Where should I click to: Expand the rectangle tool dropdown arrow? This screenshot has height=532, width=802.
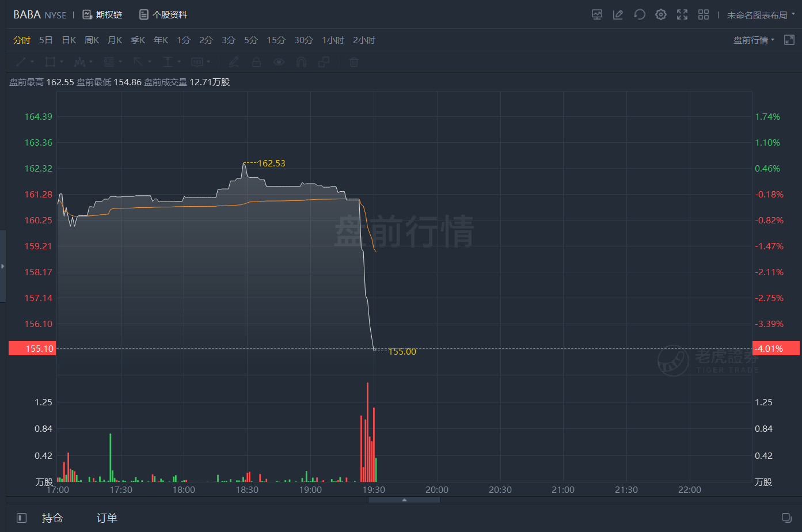click(62, 62)
